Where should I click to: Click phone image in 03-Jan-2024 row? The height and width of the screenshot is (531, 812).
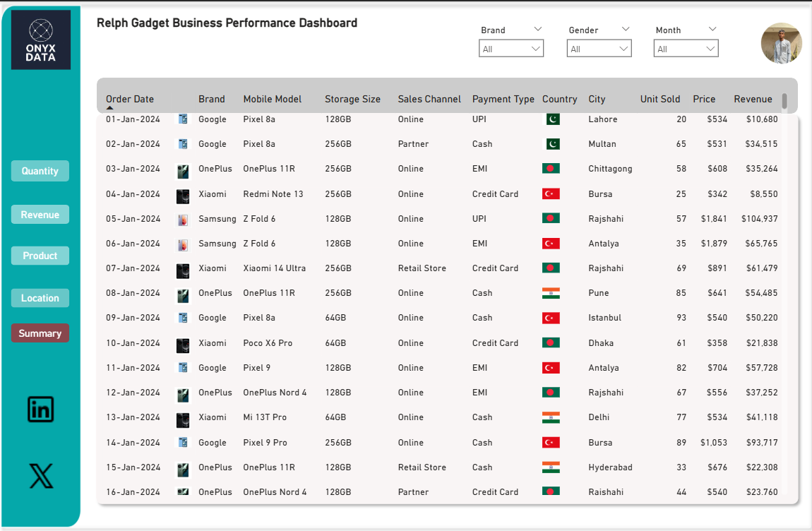(x=183, y=171)
